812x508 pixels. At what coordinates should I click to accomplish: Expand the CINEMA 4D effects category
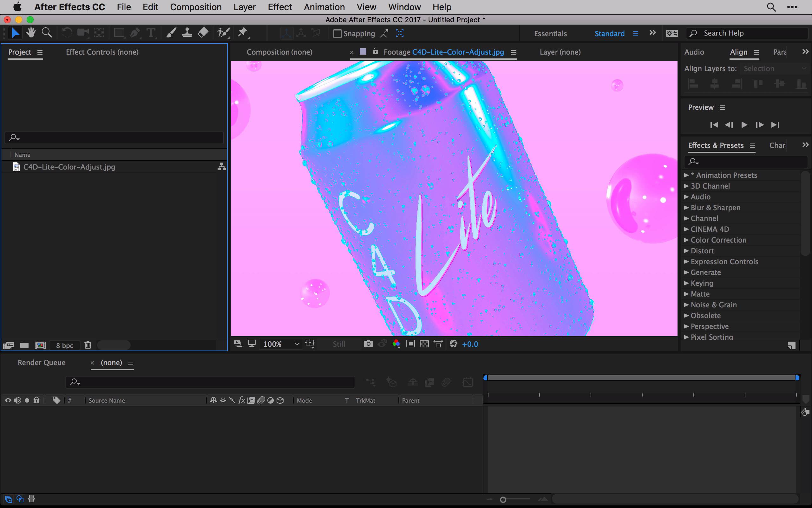686,229
